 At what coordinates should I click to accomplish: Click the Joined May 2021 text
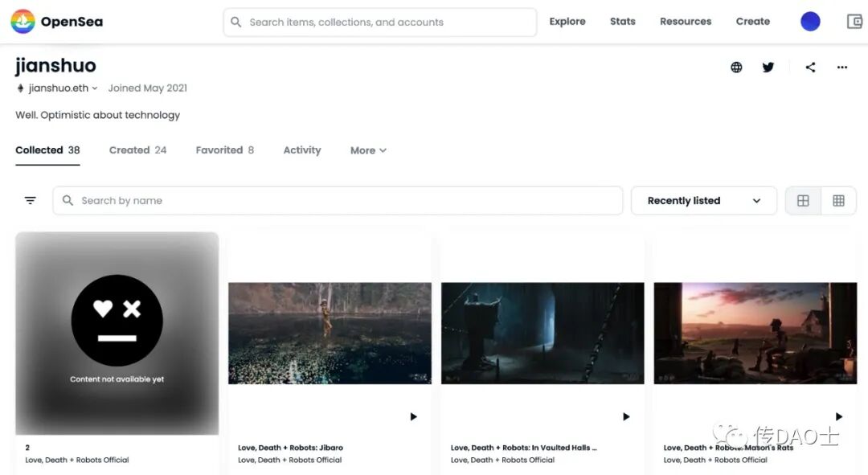[147, 88]
